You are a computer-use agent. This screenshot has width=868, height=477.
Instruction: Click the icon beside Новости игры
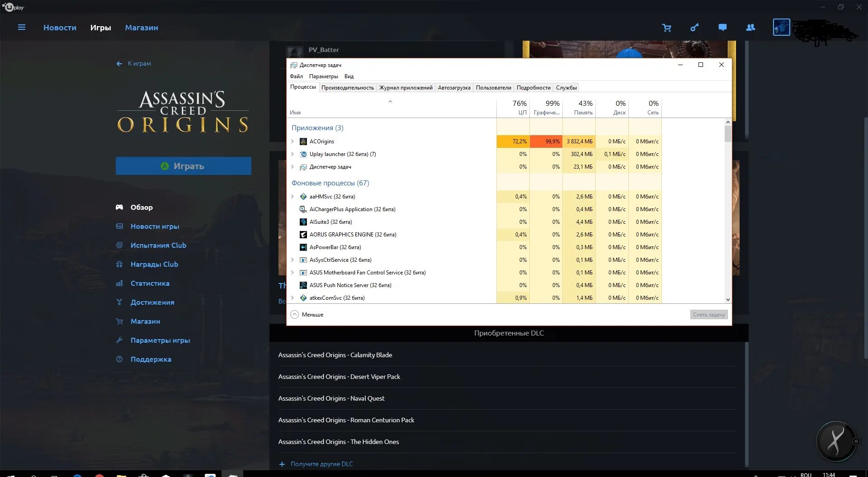click(x=119, y=226)
